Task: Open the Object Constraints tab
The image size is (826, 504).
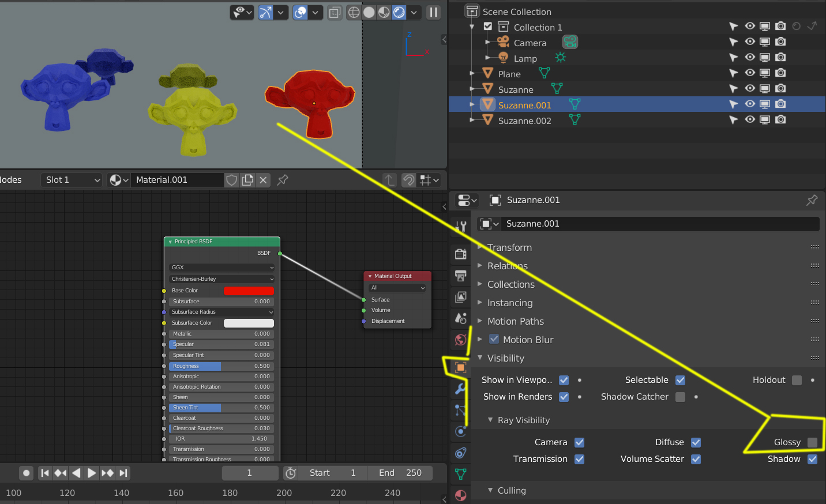Action: point(461,453)
